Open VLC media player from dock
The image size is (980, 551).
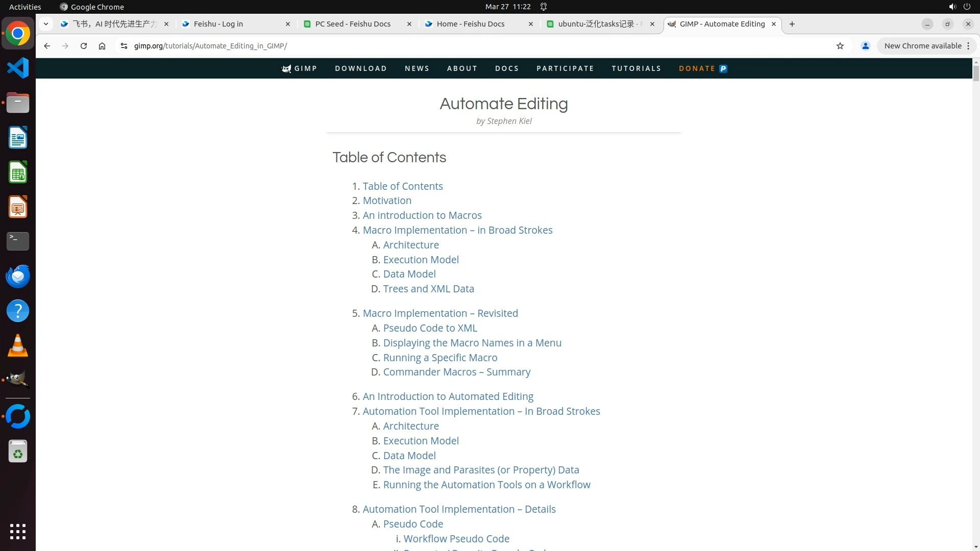pos(18,345)
